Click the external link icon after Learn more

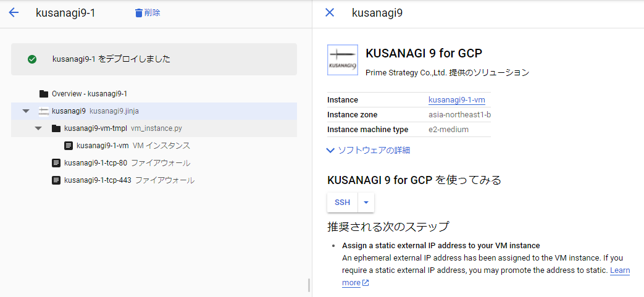tap(366, 283)
